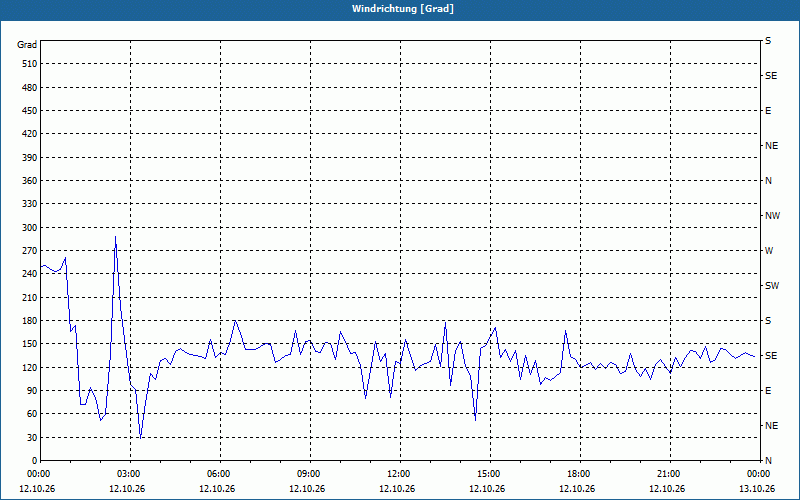
Task: Pick the 18:00 time label
Action: click(x=580, y=473)
